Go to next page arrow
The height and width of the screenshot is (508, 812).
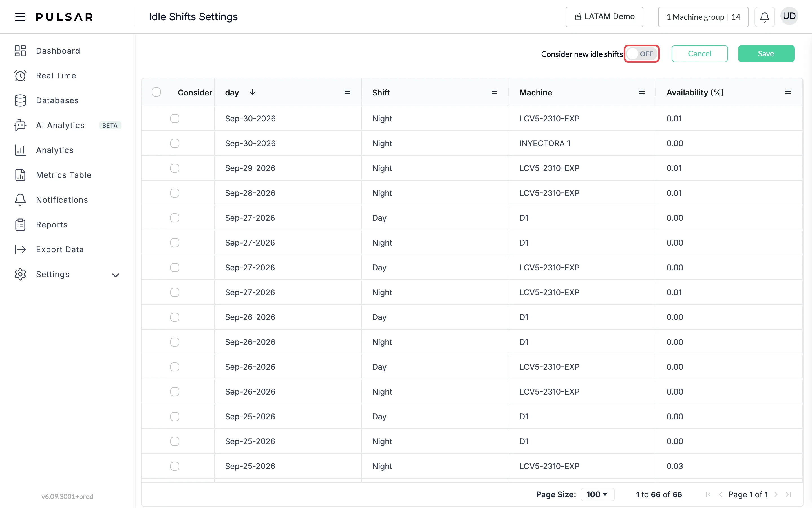point(776,494)
